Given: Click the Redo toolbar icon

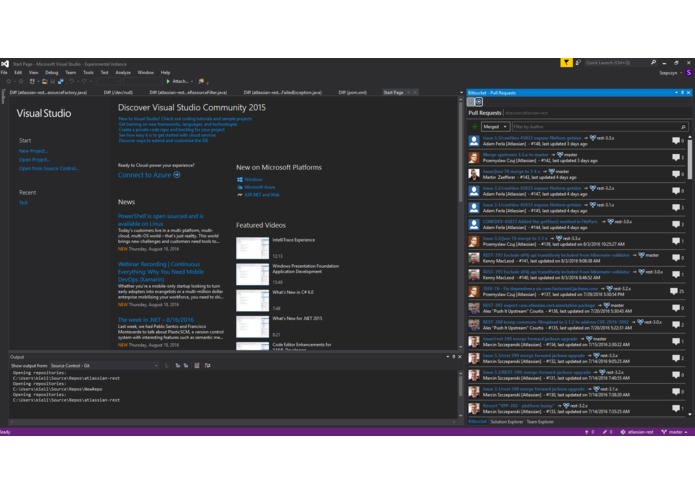Looking at the screenshot, I should 84,82.
